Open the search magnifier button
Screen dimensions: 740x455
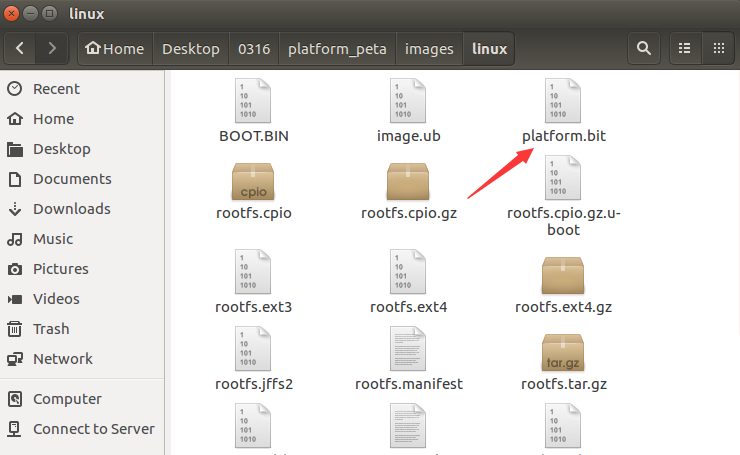point(644,48)
